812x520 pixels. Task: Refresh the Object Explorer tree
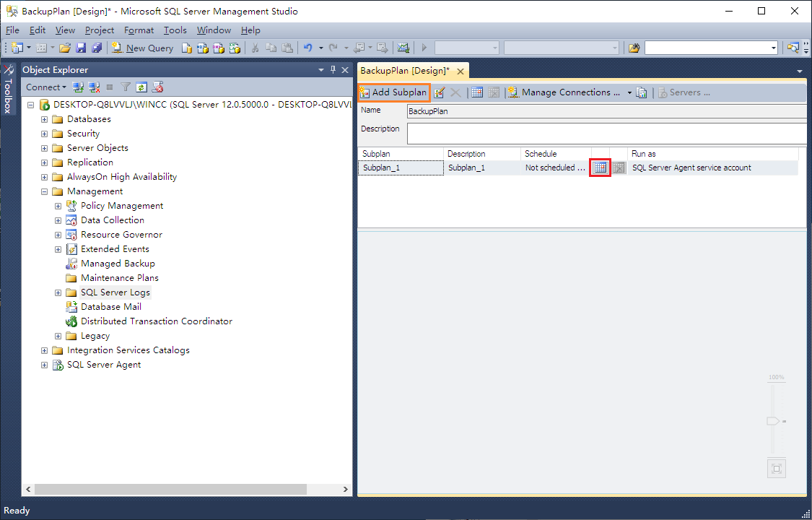(141, 87)
